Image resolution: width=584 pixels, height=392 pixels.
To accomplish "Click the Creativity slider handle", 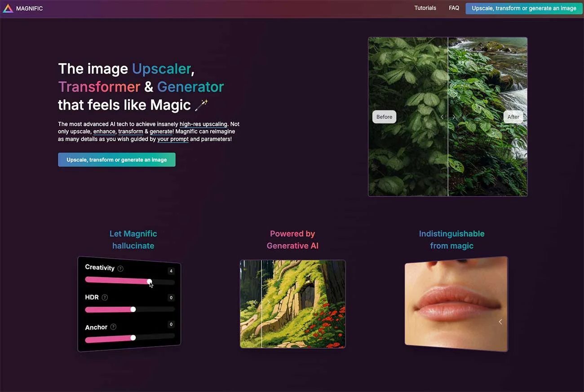I will pyautogui.click(x=149, y=282).
